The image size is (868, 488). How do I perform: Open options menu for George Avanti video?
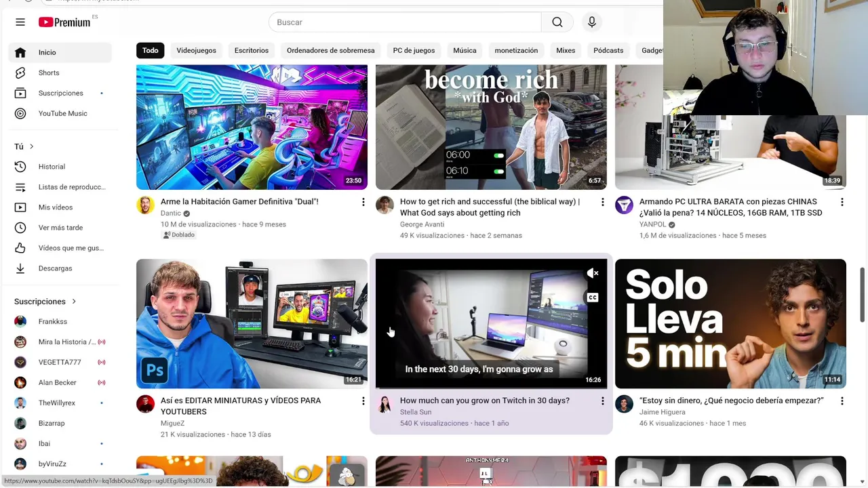click(x=603, y=202)
